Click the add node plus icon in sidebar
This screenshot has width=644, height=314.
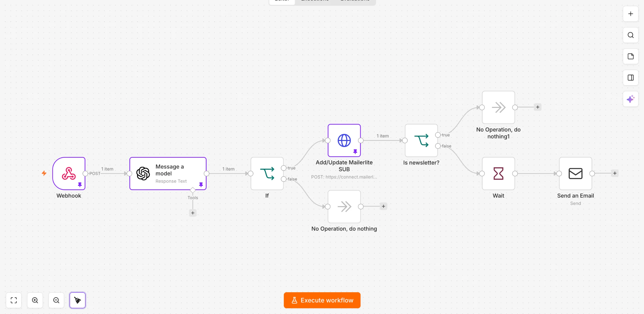click(631, 14)
